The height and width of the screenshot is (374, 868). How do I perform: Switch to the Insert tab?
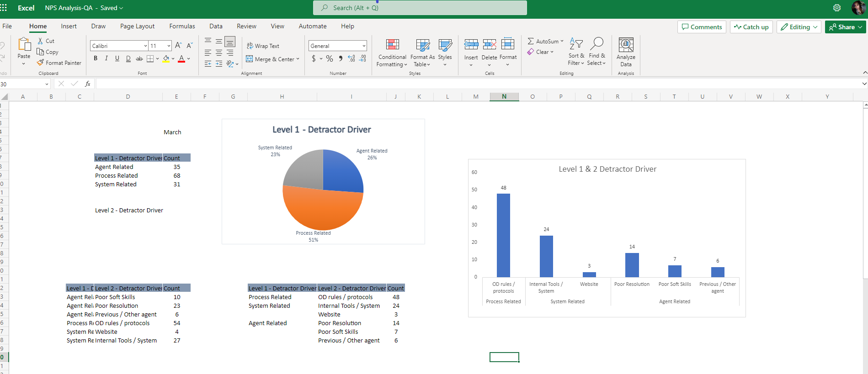click(69, 26)
